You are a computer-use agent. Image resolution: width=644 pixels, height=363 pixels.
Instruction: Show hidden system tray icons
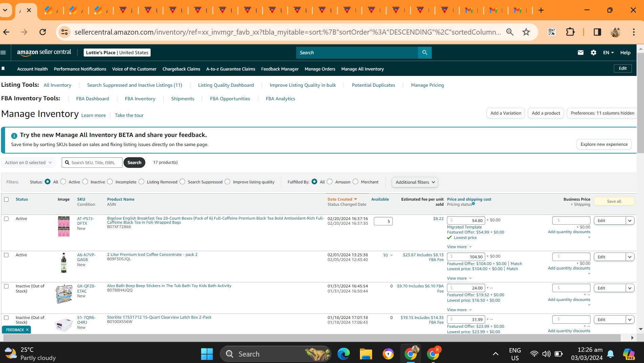click(x=495, y=354)
